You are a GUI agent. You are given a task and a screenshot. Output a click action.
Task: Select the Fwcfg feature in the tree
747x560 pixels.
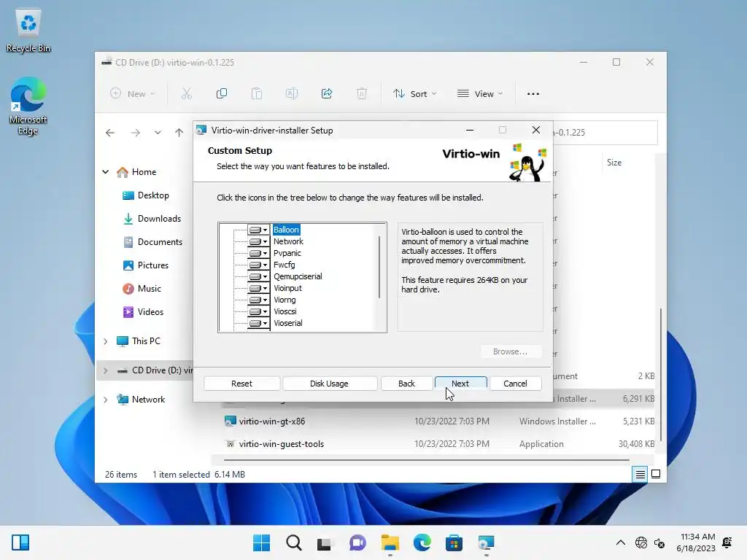284,265
